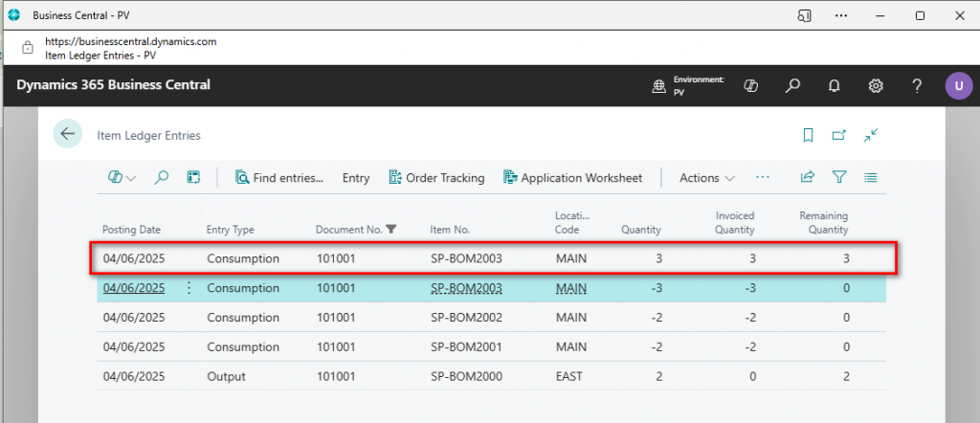Open the Copilot icon in header bar
980x423 pixels.
[x=751, y=86]
